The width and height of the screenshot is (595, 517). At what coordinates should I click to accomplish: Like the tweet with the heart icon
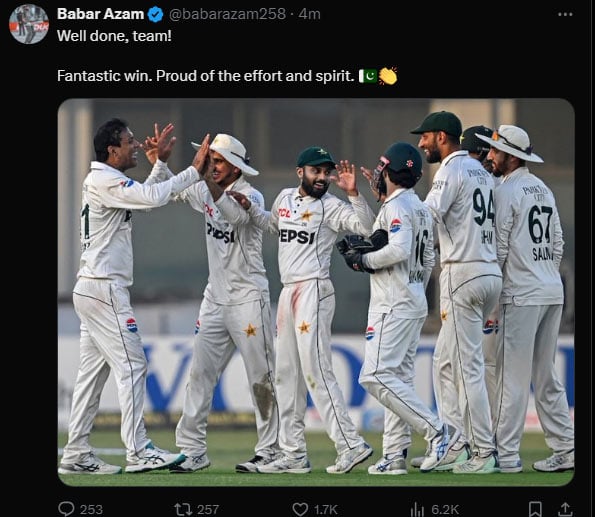coord(301,509)
